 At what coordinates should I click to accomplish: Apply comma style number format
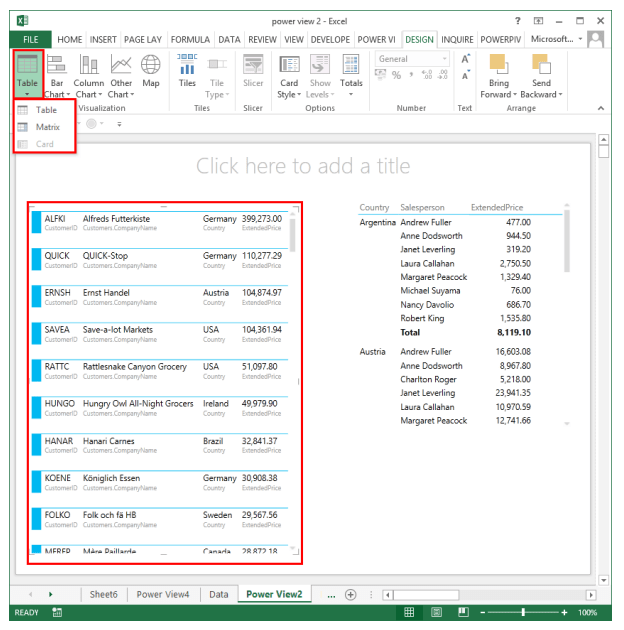(411, 75)
